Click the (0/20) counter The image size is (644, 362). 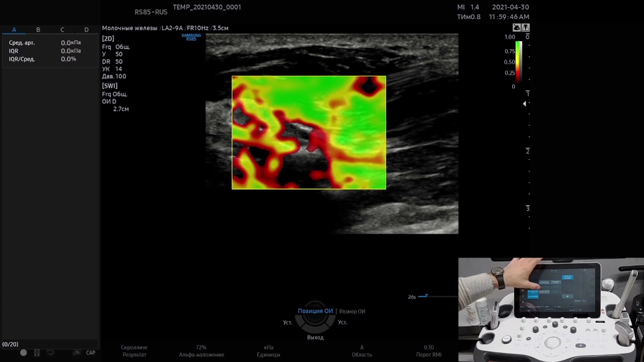click(x=11, y=344)
